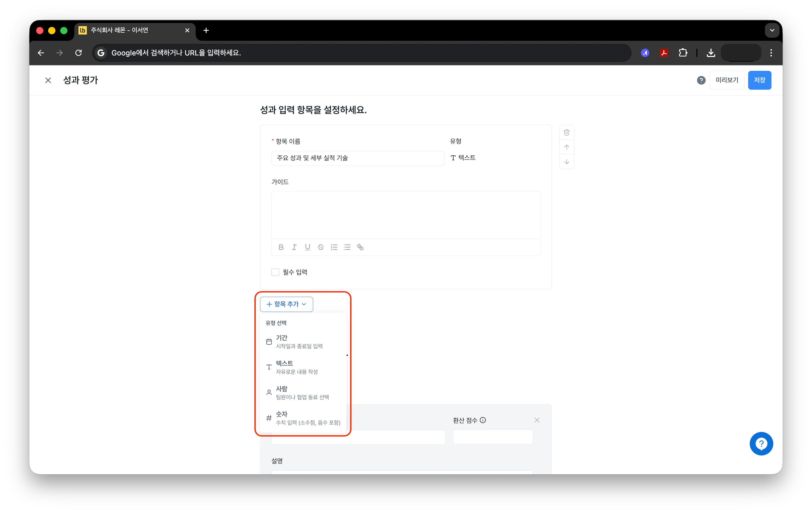812x513 pixels.
Task: Delete the item with trash icon
Action: (567, 133)
